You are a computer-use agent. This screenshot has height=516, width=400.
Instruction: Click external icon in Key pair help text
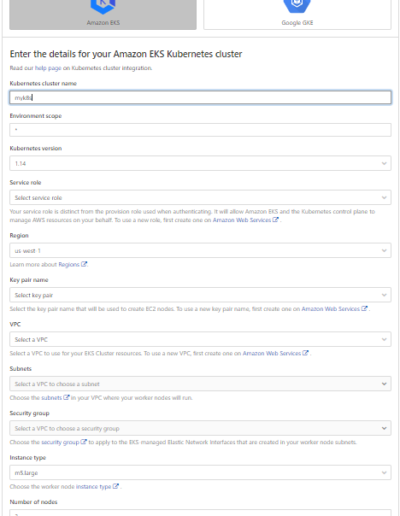pos(364,309)
